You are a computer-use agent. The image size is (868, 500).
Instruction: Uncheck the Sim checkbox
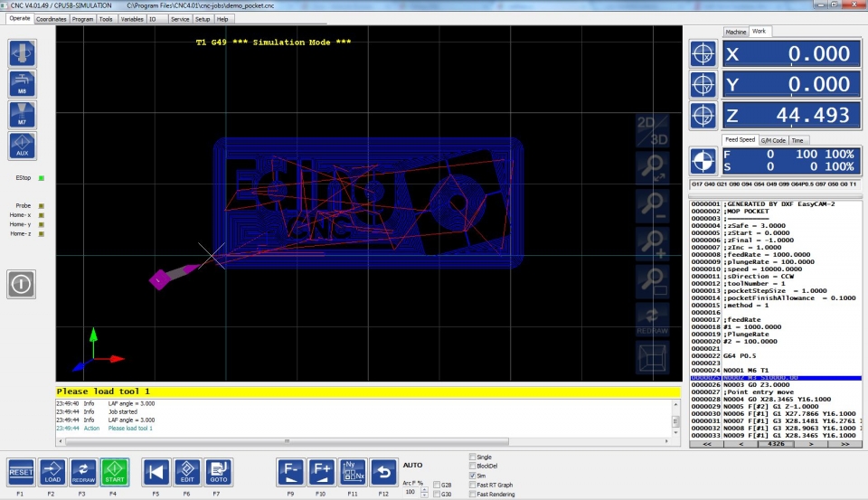(472, 475)
